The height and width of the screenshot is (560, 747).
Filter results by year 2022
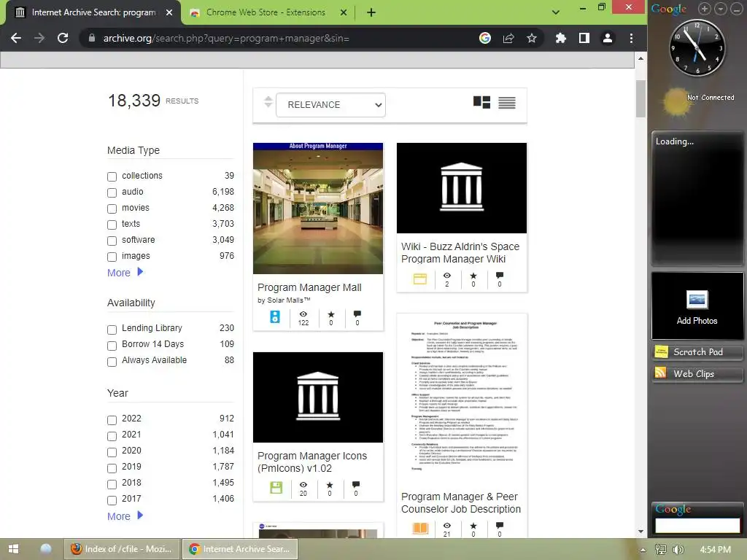click(x=112, y=419)
